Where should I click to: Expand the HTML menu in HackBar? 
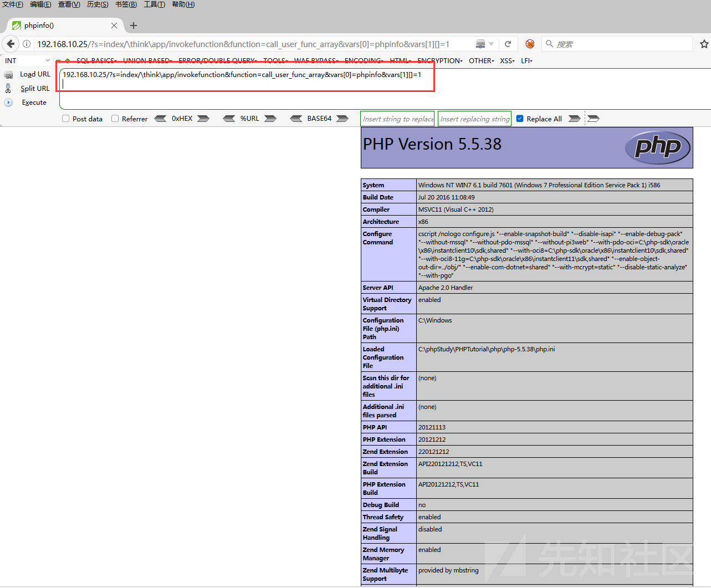pos(400,61)
